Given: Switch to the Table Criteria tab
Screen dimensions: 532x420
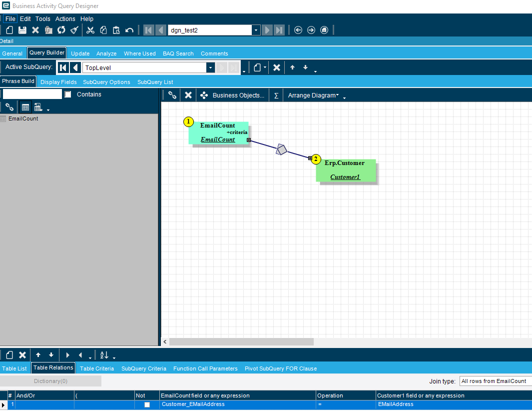Looking at the screenshot, I should (97, 368).
